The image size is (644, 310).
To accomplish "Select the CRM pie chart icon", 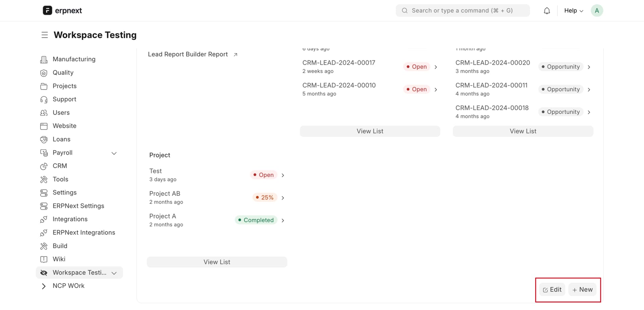I will [x=44, y=166].
